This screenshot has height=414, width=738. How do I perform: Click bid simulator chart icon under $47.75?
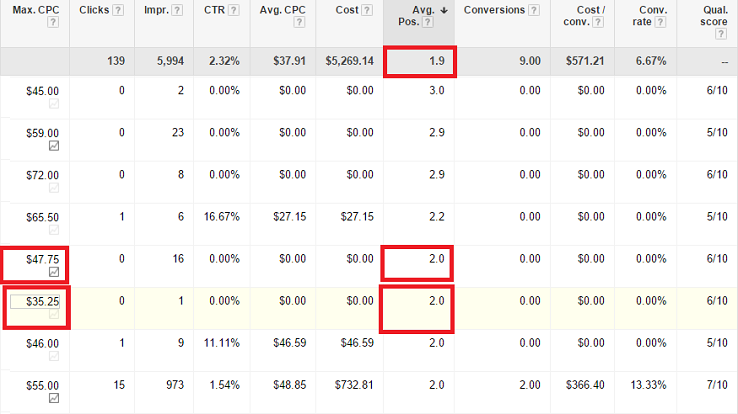pyautogui.click(x=53, y=272)
